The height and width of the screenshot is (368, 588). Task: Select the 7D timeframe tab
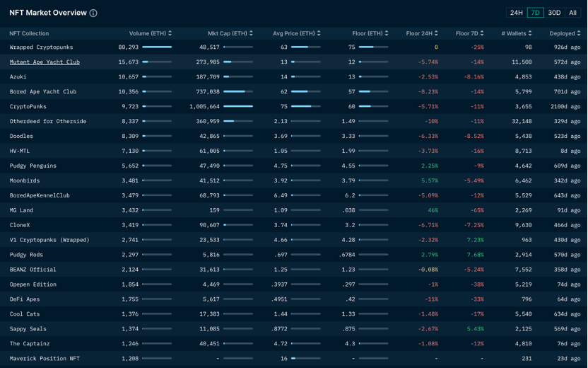click(535, 13)
